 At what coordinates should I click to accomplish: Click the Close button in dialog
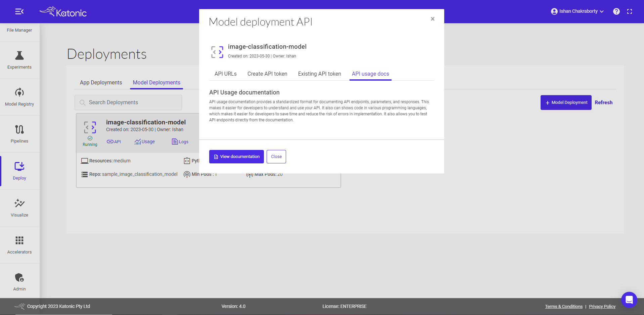point(276,157)
